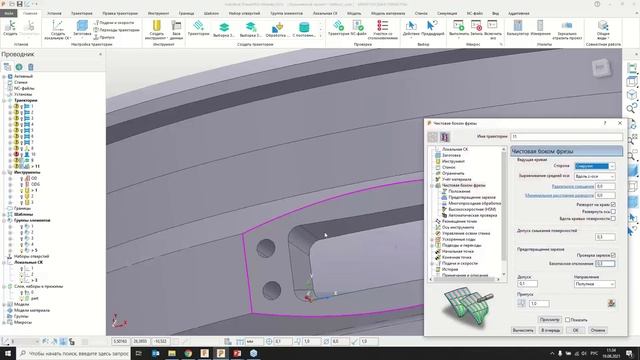This screenshot has width=640, height=360.
Task: Click the Припуск value field
Action: pos(539,303)
